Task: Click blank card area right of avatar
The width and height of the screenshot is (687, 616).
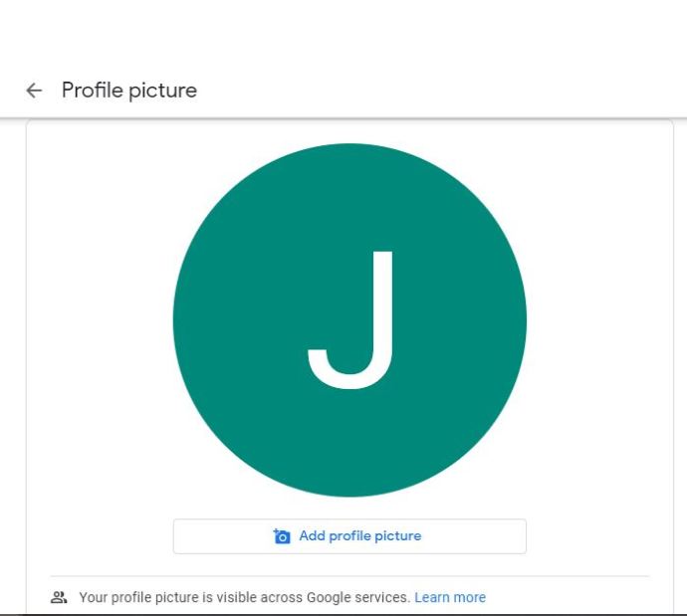Action: (x=599, y=320)
